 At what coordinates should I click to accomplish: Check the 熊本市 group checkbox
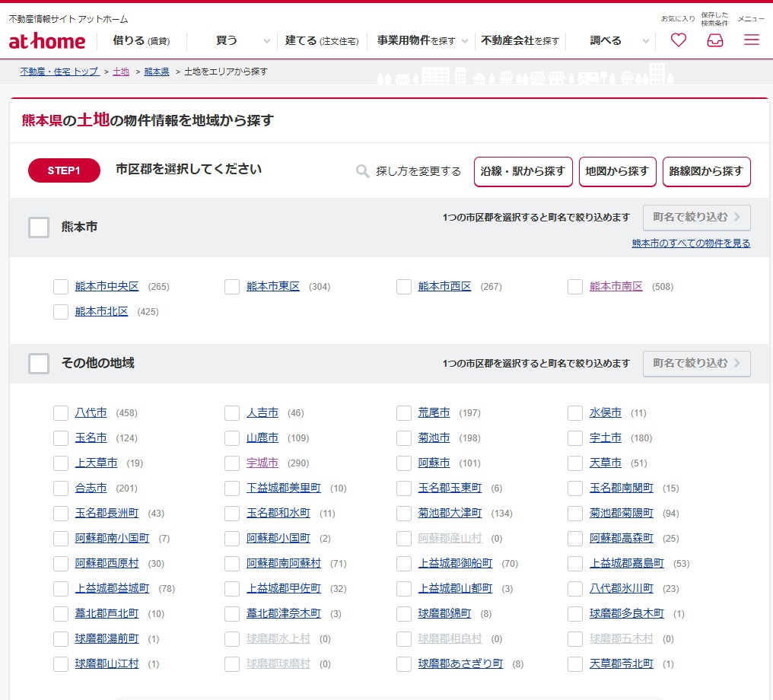click(39, 227)
